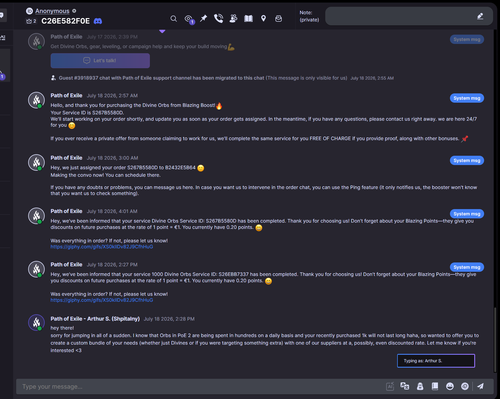Click the System msg badge on the 3:00 AM message

pyautogui.click(x=467, y=161)
